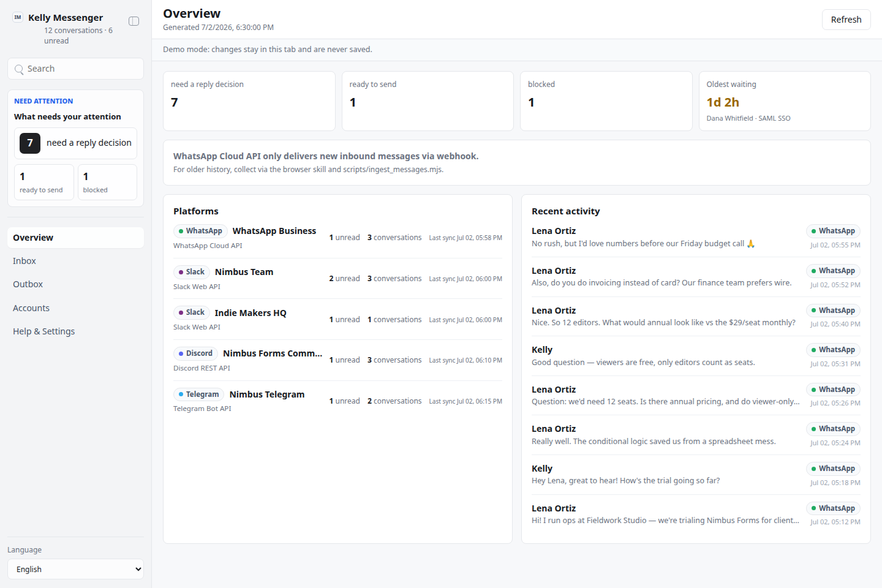This screenshot has height=588, width=882.
Task: Click the Slack badge beside Indie Makers HQ
Action: [x=192, y=312]
